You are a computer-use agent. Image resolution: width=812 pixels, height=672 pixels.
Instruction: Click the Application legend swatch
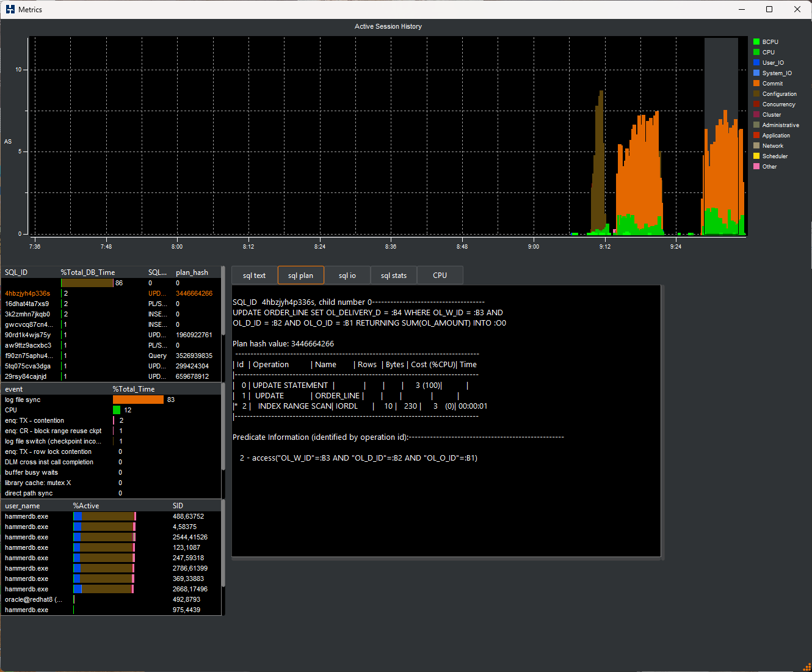click(756, 136)
